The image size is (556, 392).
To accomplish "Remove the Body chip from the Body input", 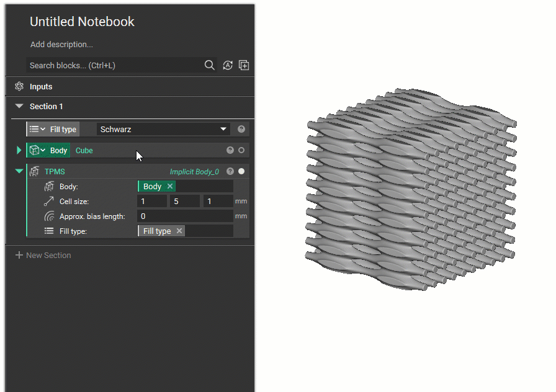I will coord(170,186).
